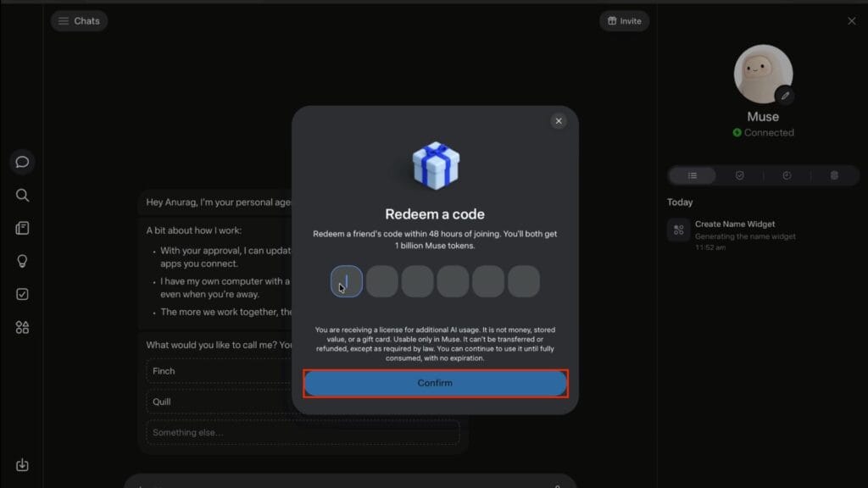This screenshot has height=488, width=868.
Task: Open the checkbox tasks sidebar icon
Action: coord(22,294)
